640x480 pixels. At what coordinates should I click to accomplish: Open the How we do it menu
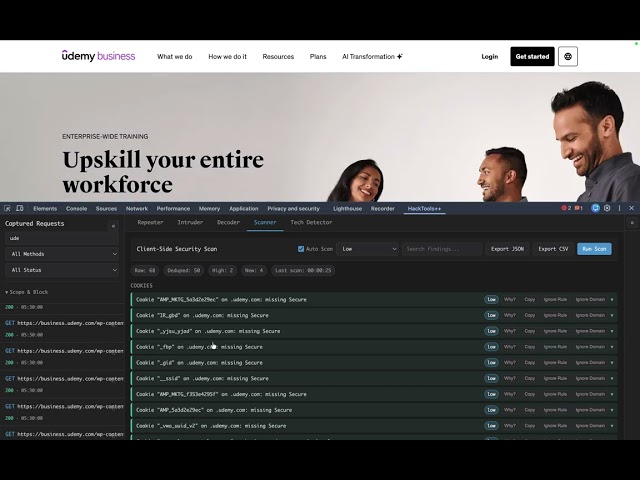(x=227, y=56)
